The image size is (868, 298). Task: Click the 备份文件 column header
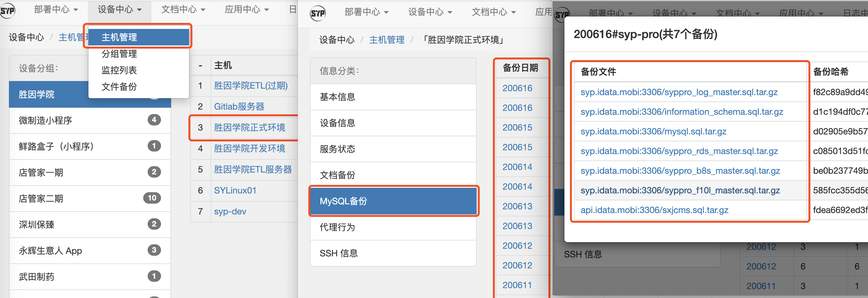point(598,72)
